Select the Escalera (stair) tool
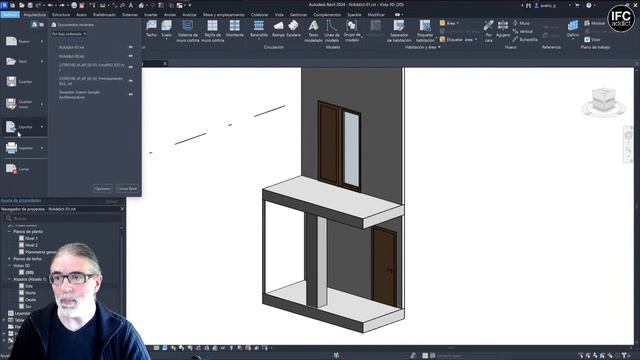This screenshot has height=360, width=640. [293, 29]
